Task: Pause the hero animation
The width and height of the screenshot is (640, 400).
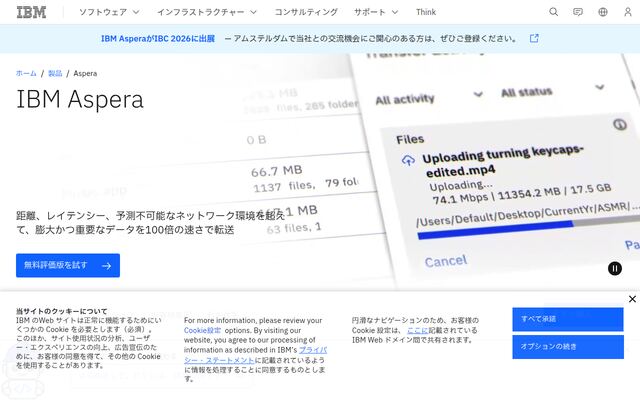Action: pyautogui.click(x=615, y=268)
